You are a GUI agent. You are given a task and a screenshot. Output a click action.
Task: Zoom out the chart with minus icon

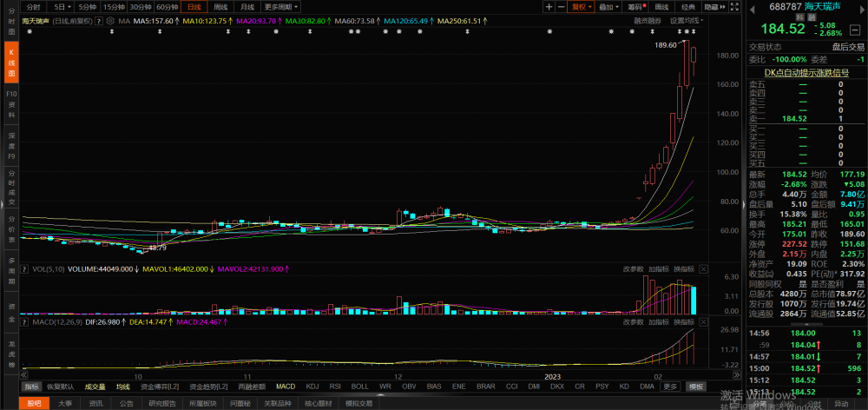coord(562,7)
